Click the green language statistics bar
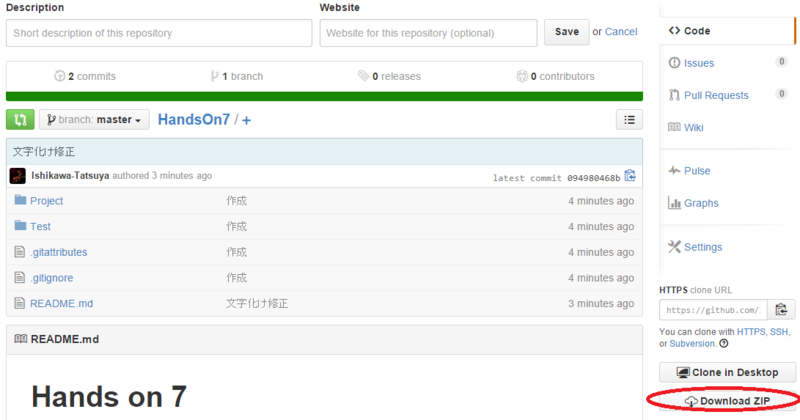Image resolution: width=800 pixels, height=420 pixels. [x=324, y=96]
